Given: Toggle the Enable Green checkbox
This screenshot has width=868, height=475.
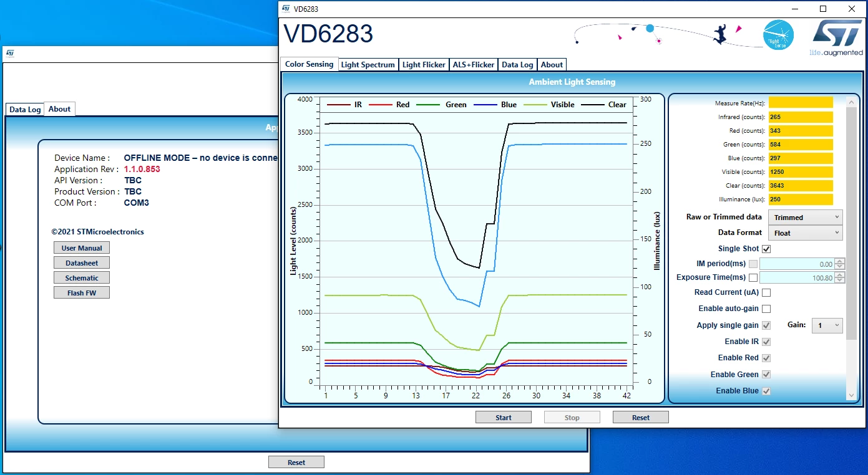Looking at the screenshot, I should pyautogui.click(x=766, y=375).
